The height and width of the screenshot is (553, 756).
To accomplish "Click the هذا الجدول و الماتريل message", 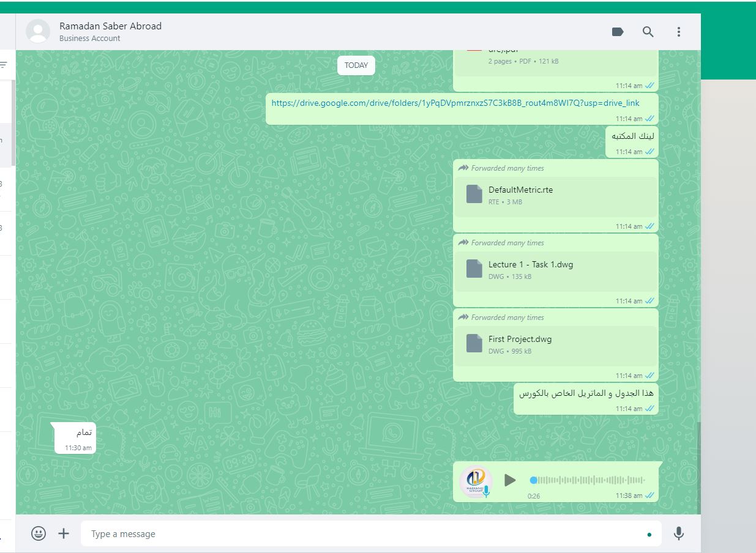I will (x=586, y=399).
